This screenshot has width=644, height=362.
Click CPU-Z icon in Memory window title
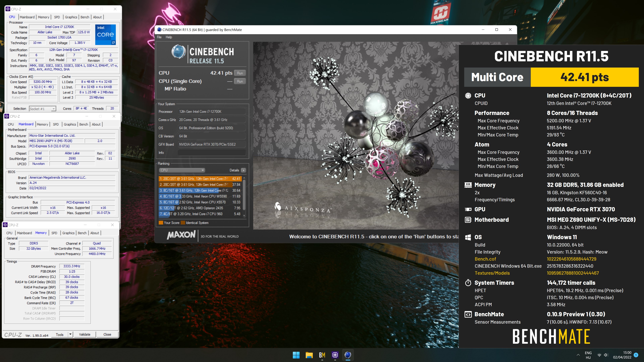[x=5, y=225]
